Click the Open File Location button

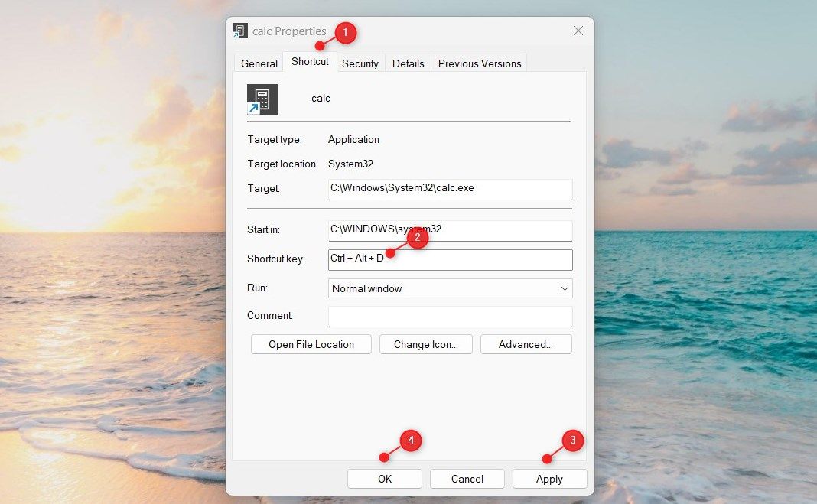(311, 344)
